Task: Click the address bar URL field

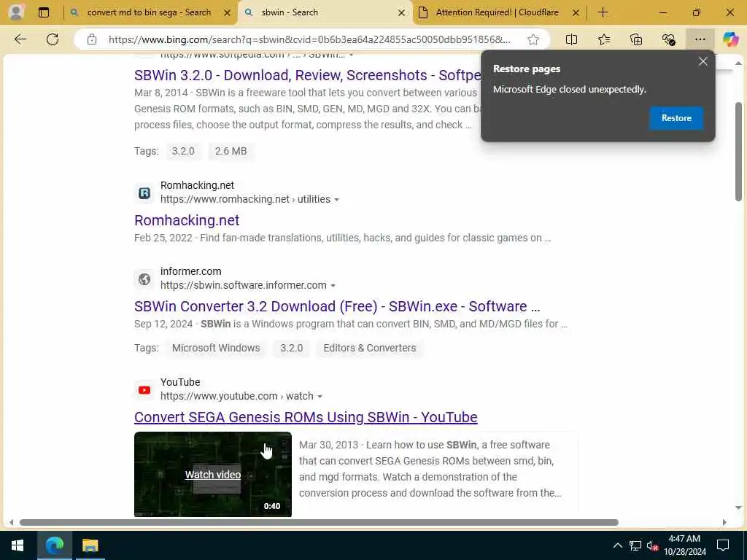Action: point(309,39)
